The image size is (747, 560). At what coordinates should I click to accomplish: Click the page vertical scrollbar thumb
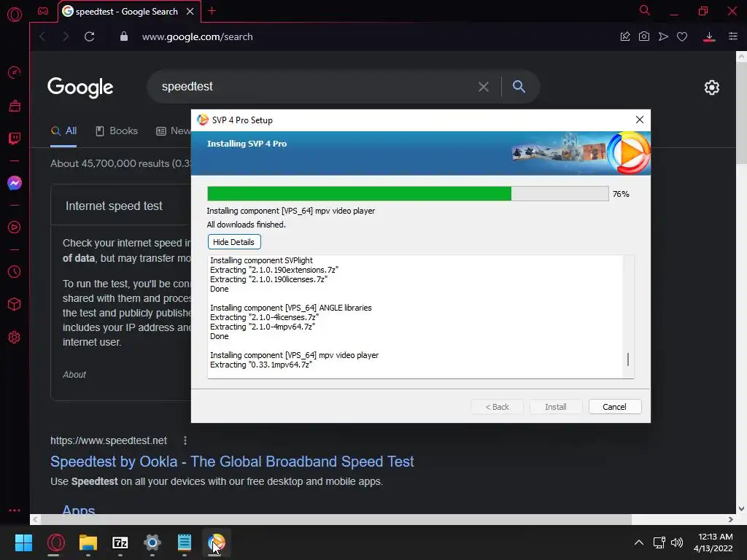tap(741, 113)
